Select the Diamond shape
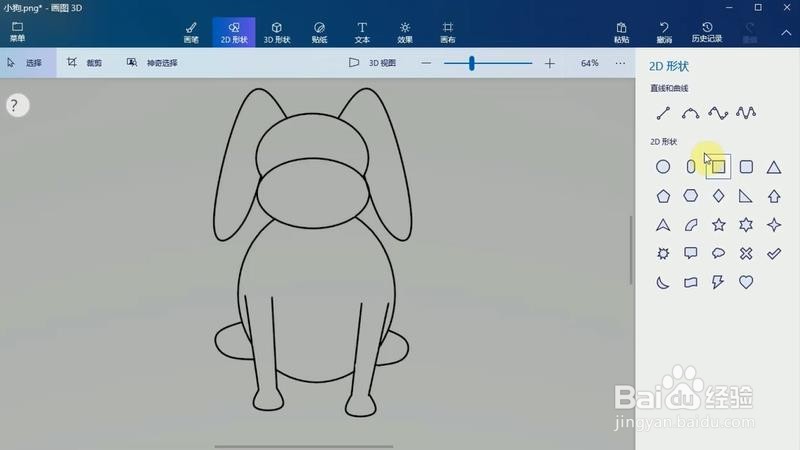The image size is (800, 450). click(x=718, y=196)
